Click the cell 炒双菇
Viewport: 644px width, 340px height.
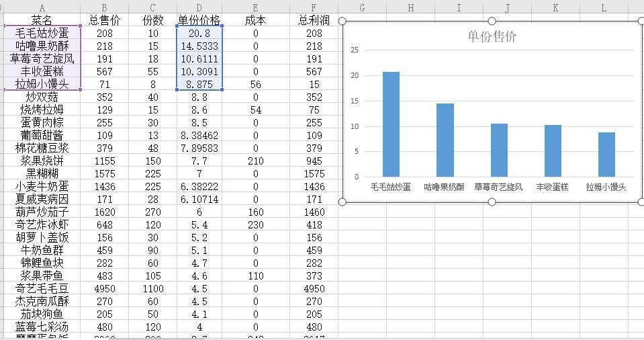click(x=42, y=97)
